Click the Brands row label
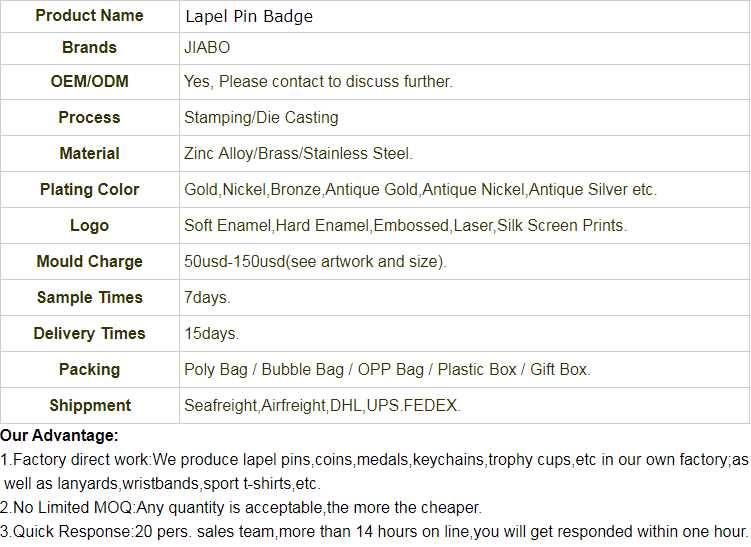The height and width of the screenshot is (547, 751). point(89,48)
